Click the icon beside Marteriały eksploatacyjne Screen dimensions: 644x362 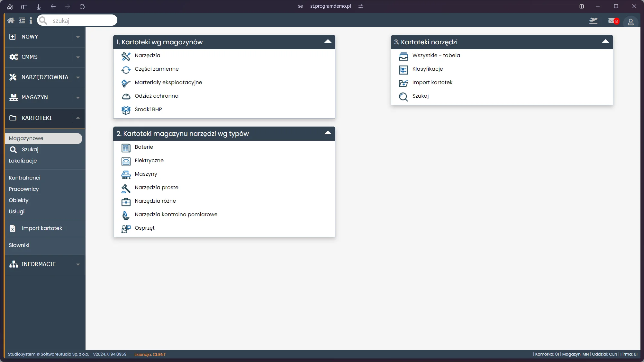126,83
